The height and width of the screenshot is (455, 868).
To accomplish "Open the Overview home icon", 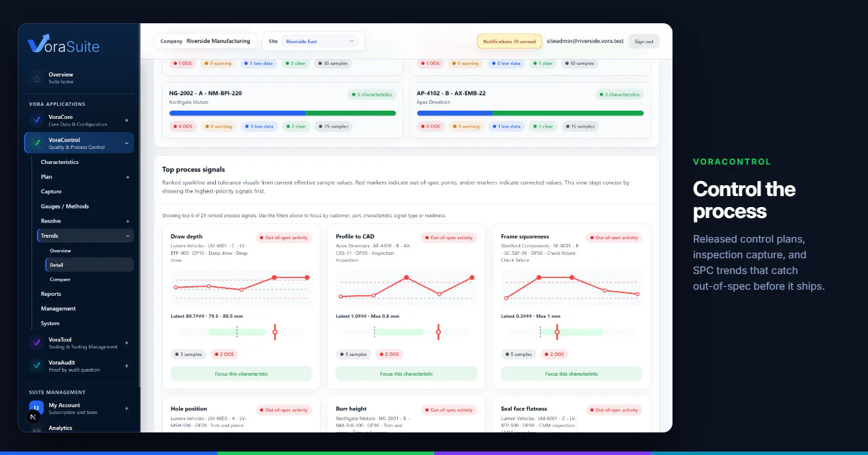I will click(36, 78).
